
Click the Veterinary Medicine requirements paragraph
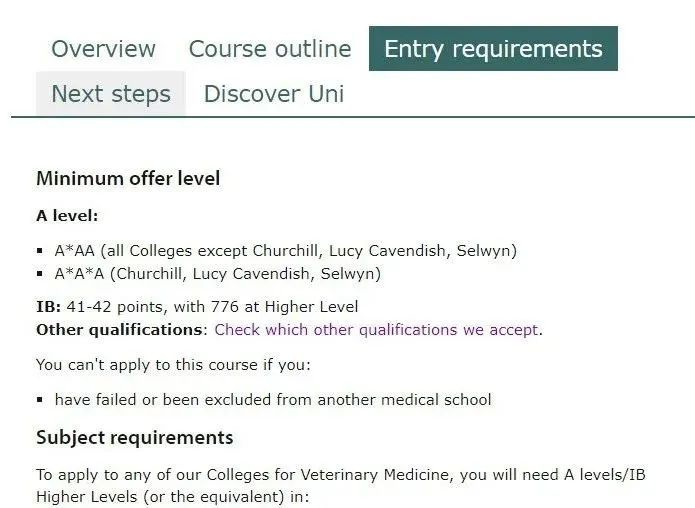341,485
